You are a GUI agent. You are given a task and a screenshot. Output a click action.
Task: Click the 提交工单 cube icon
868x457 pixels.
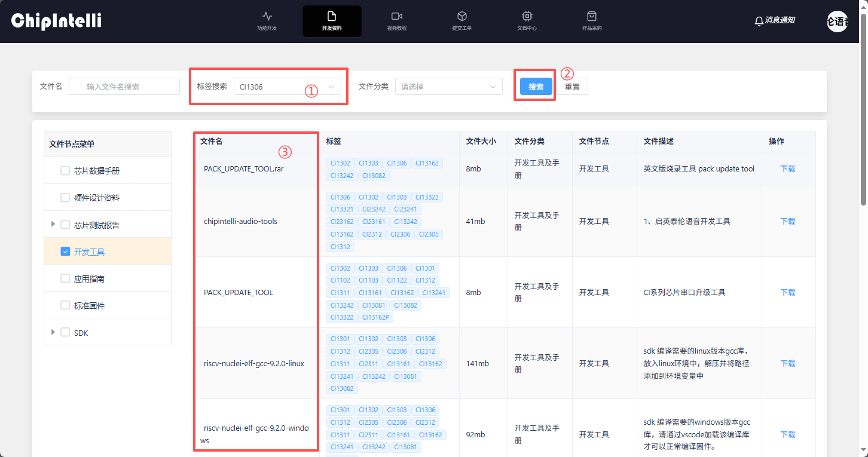pos(461,16)
